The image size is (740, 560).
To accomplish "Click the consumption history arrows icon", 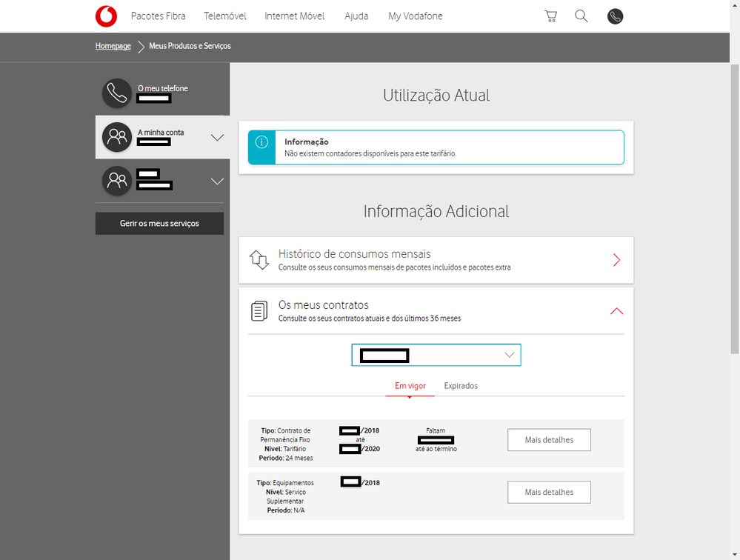I will point(259,260).
